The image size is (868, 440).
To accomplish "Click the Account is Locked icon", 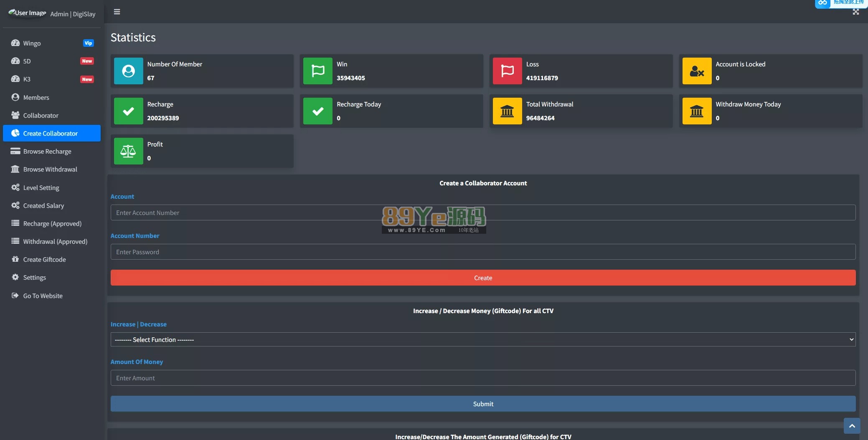I will 697,71.
